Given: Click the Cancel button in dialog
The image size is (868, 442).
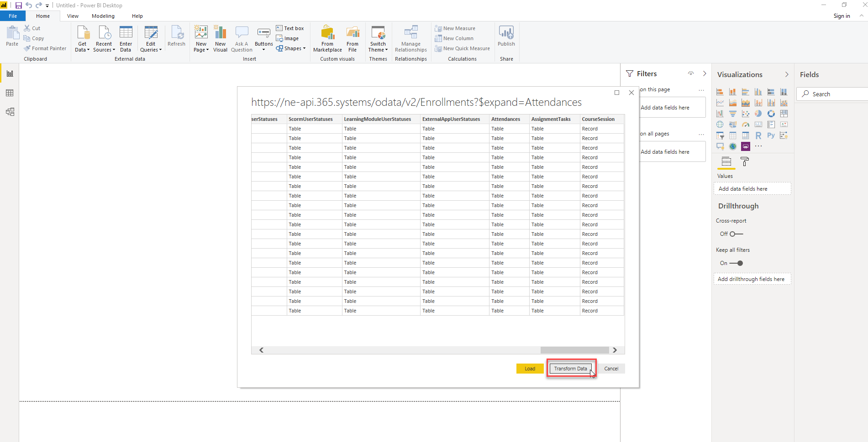Looking at the screenshot, I should (x=611, y=369).
